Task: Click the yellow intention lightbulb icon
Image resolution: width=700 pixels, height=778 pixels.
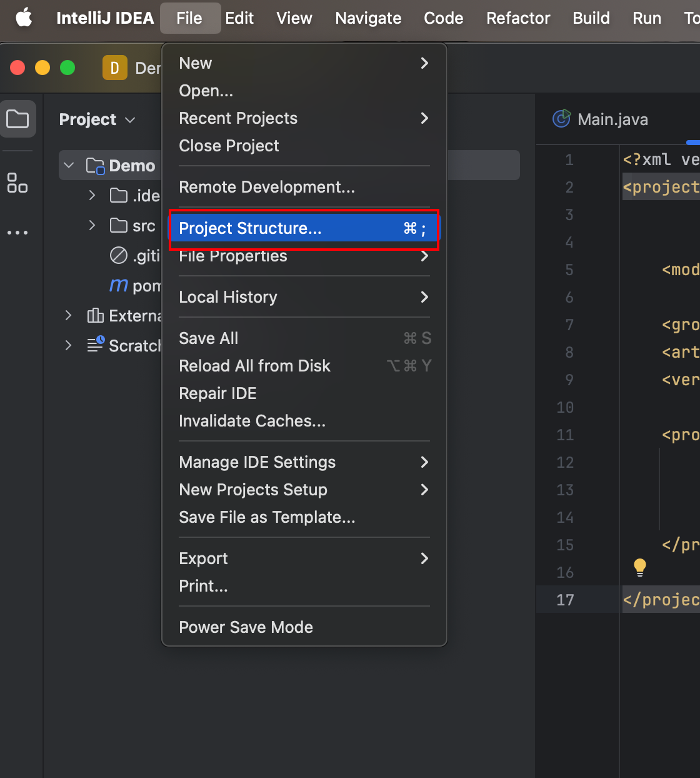Action: click(x=639, y=567)
